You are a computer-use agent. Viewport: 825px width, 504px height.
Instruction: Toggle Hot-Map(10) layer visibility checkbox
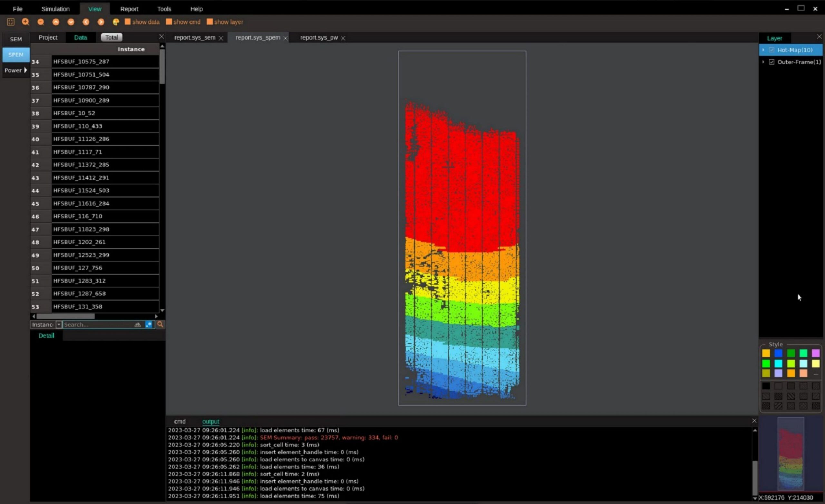click(772, 50)
